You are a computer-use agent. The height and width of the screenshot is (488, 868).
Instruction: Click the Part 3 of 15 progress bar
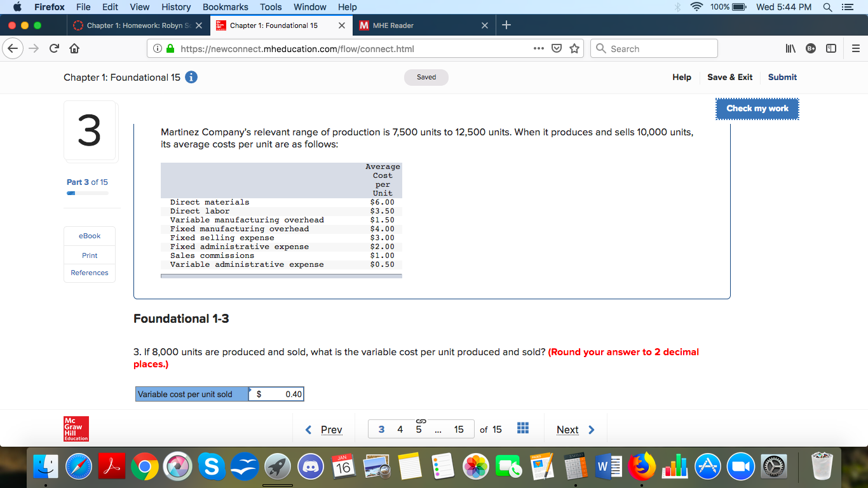88,193
